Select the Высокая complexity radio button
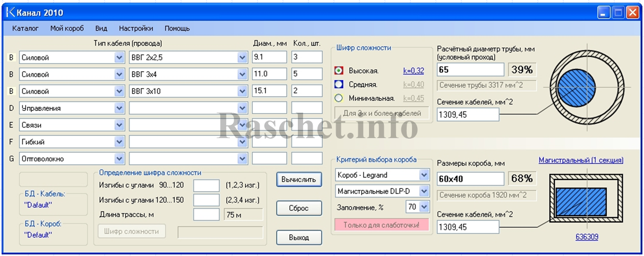The image size is (644, 256). click(x=339, y=71)
